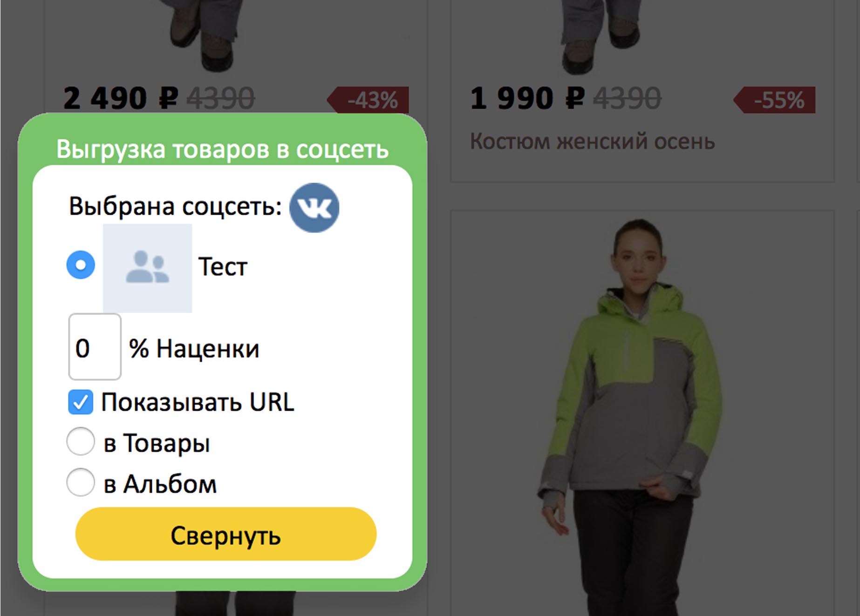
Task: Click the Показывать URL text label
Action: click(198, 402)
